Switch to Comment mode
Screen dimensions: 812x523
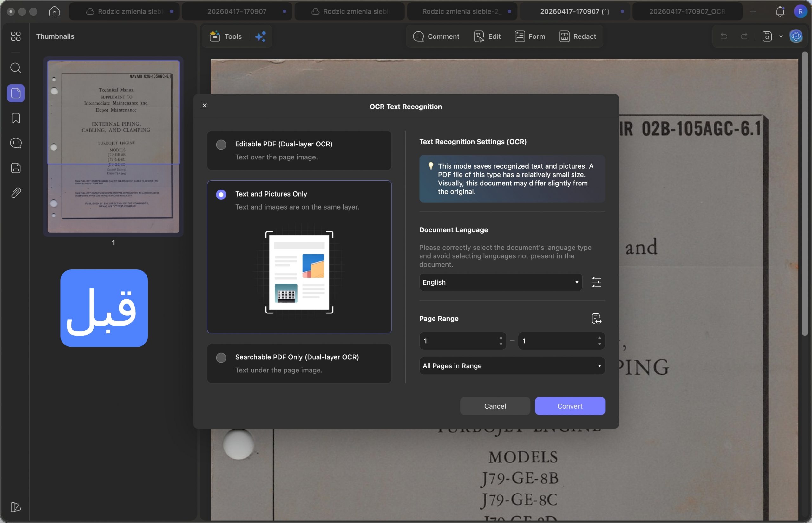point(436,36)
